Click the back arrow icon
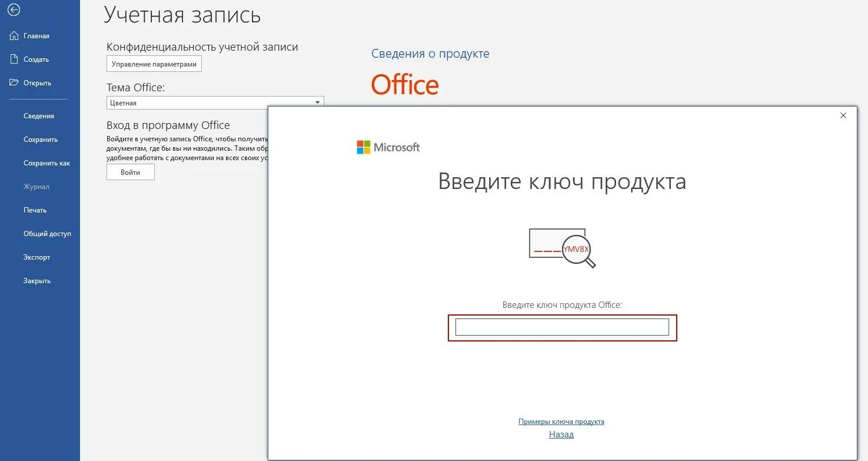Image resolution: width=868 pixels, height=461 pixels. point(14,10)
